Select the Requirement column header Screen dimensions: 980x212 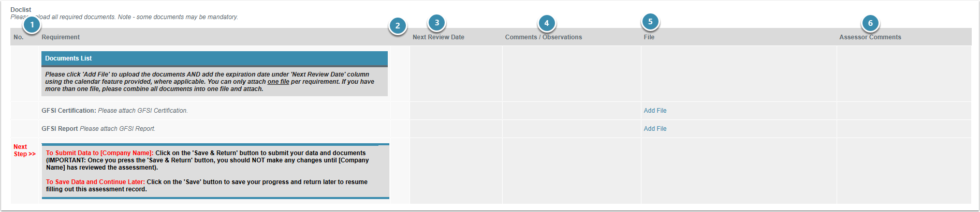[x=61, y=37]
